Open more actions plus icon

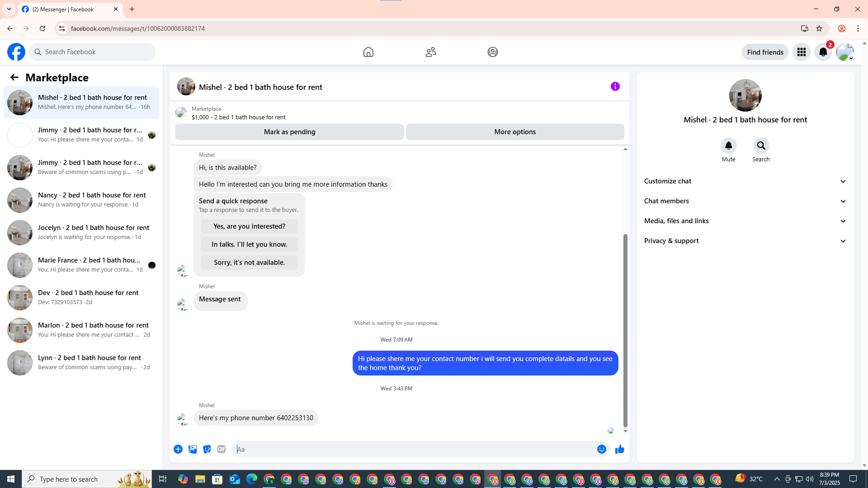[x=178, y=449]
